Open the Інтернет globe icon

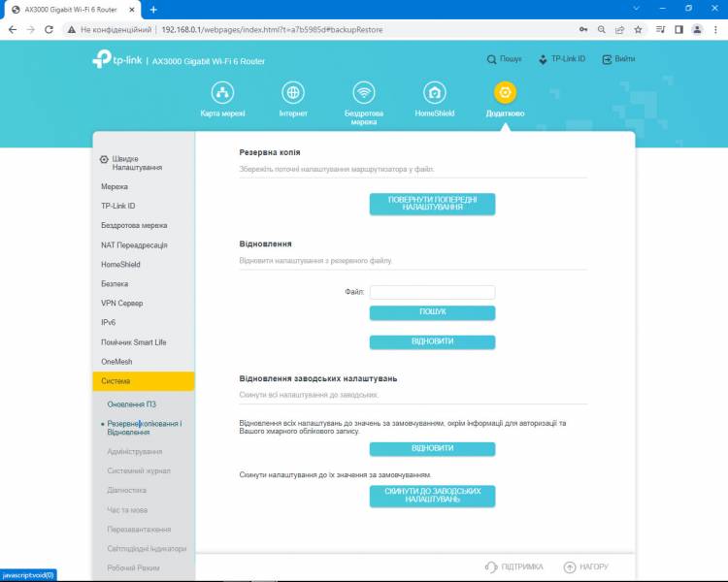(x=293, y=93)
